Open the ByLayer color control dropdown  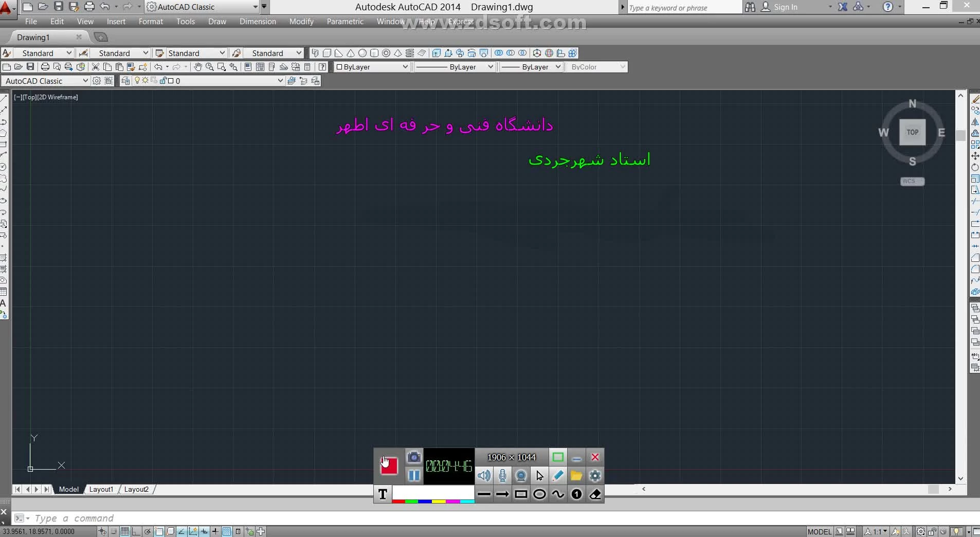(405, 67)
